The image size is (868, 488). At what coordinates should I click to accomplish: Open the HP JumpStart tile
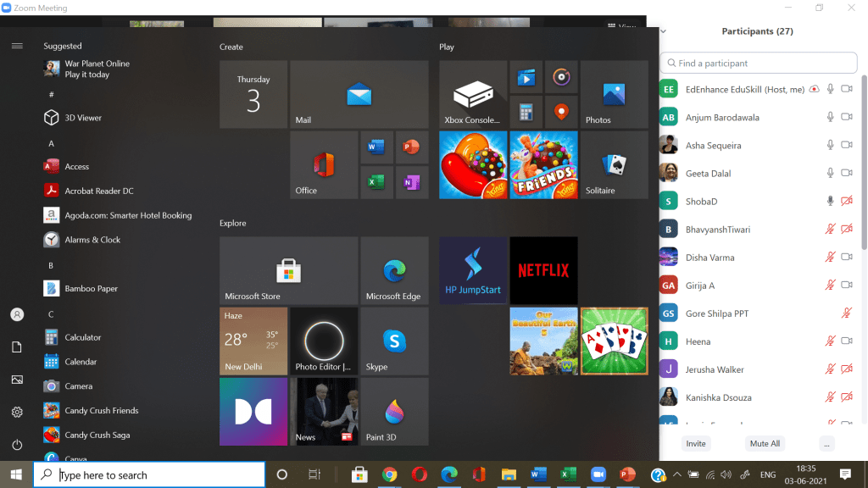tap(473, 270)
